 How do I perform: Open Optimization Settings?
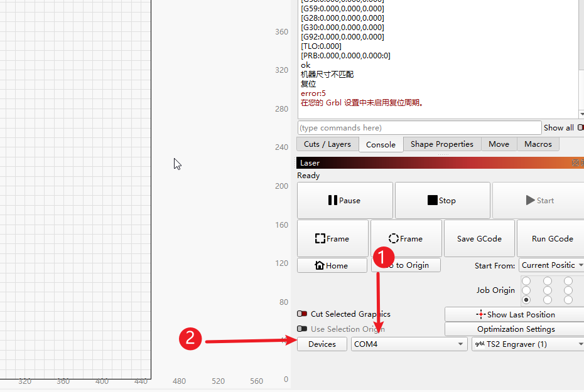[516, 329]
